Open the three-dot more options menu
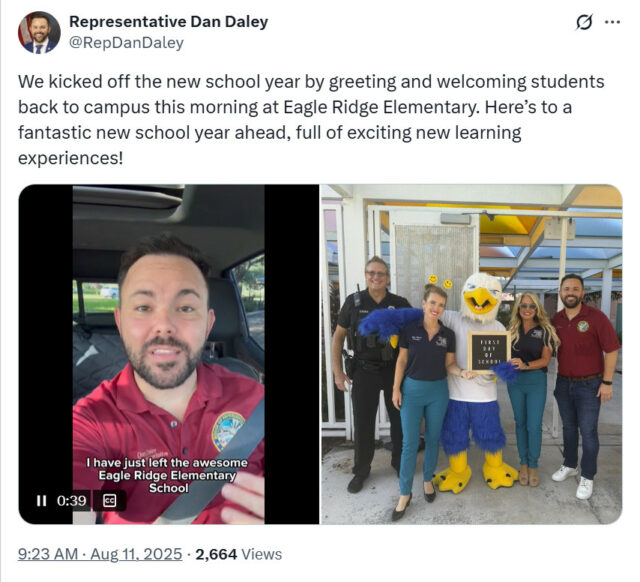640x582 pixels. (612, 22)
